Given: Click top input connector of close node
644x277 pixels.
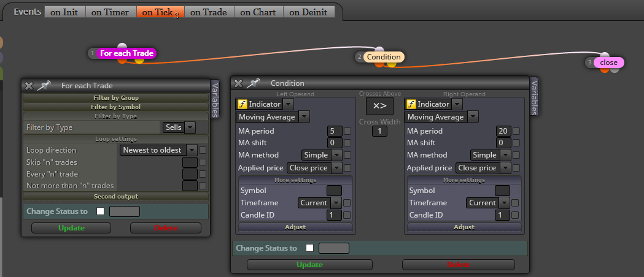Looking at the screenshot, I should coord(605,55).
